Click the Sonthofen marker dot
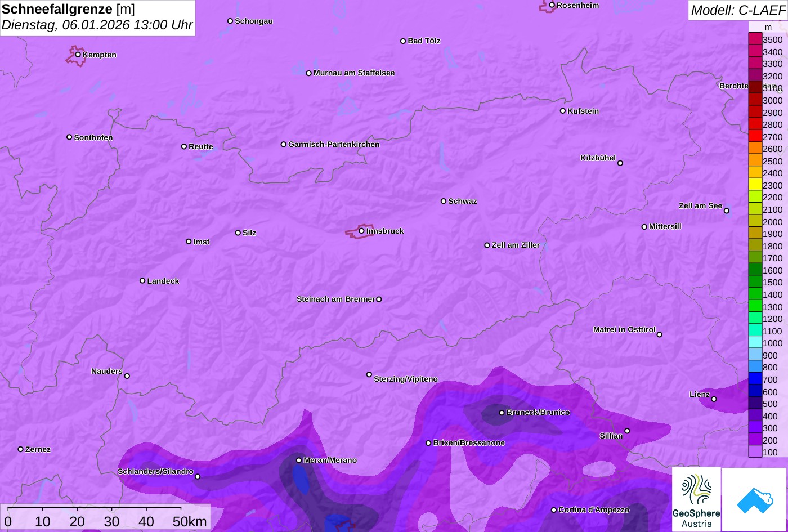 69,137
